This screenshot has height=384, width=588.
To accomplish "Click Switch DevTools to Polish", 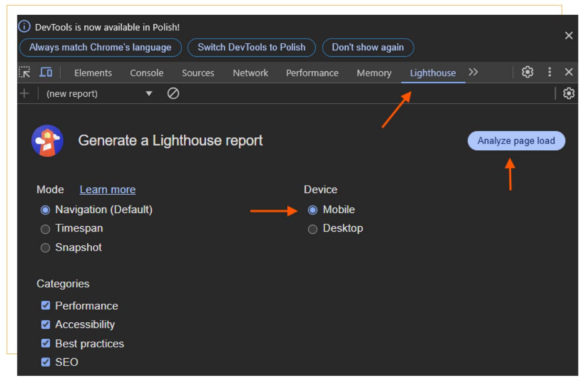I will coord(252,47).
